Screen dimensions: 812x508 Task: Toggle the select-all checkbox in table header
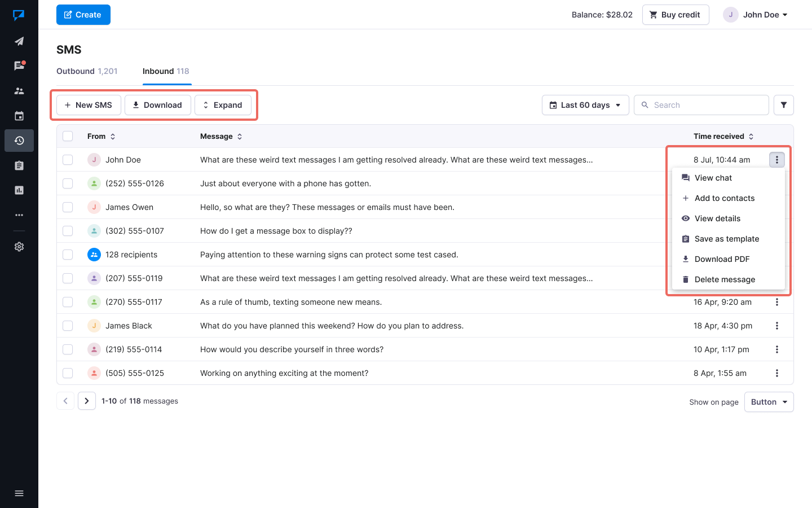[x=68, y=136]
